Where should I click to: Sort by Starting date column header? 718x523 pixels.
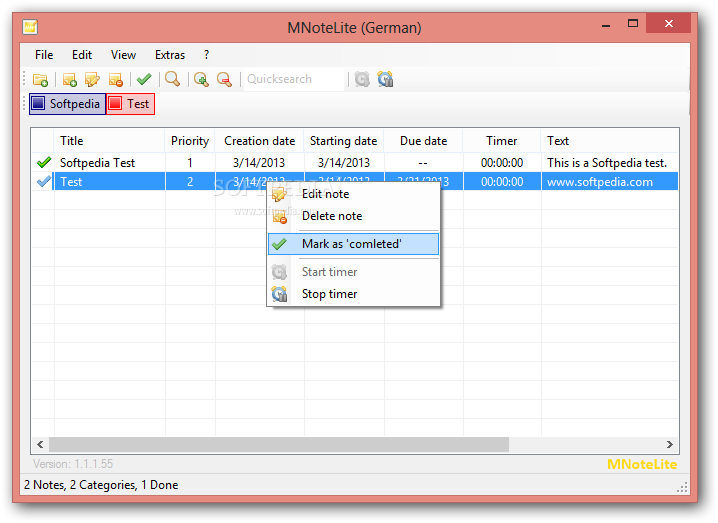click(x=344, y=141)
